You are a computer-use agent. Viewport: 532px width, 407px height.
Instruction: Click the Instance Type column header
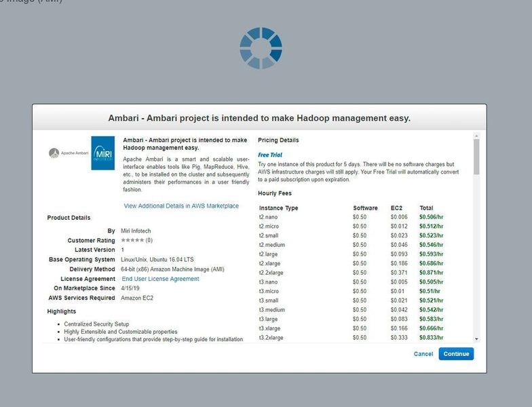(278, 208)
